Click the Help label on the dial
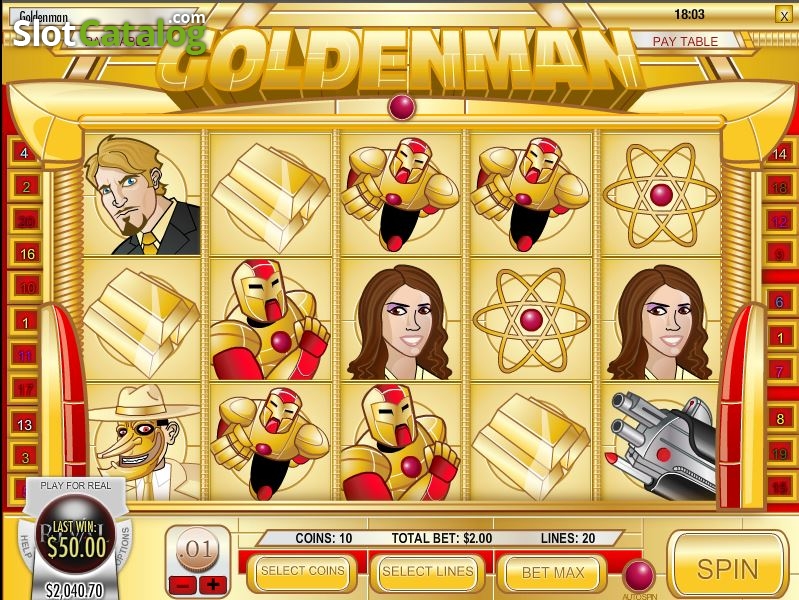The height and width of the screenshot is (600, 799). click(26, 548)
